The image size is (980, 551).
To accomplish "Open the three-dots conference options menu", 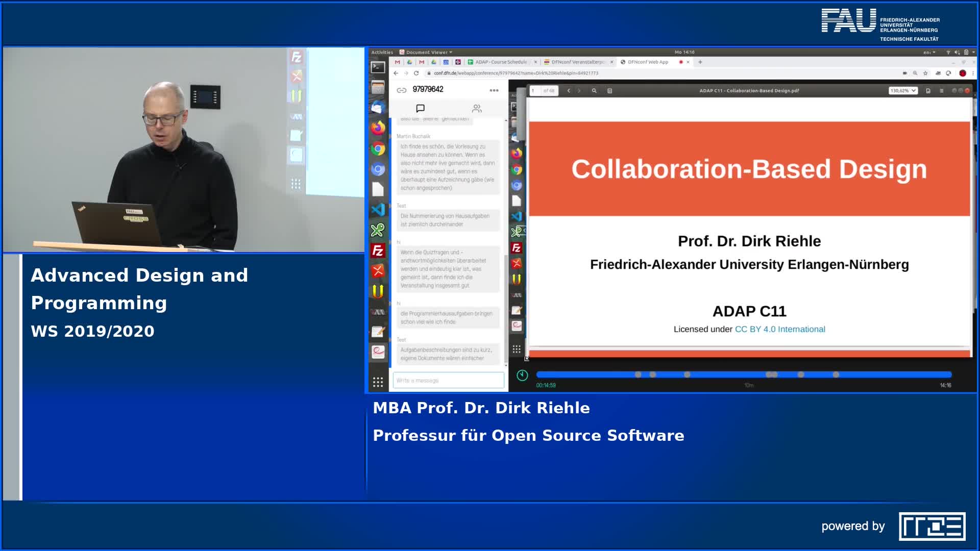I will (x=494, y=90).
